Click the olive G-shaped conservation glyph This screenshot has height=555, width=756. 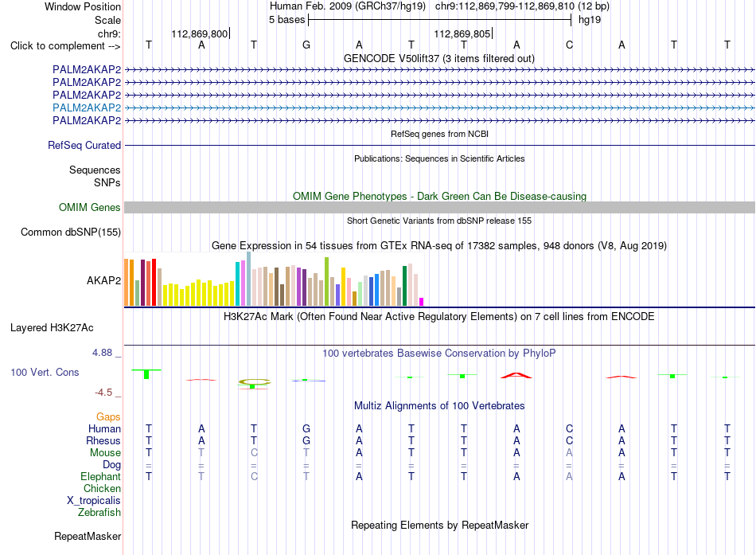pyautogui.click(x=254, y=382)
